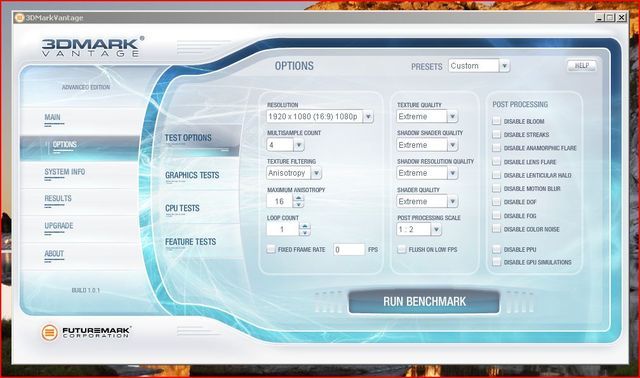Image resolution: width=640 pixels, height=378 pixels.
Task: Click the 3DMark Vantage title bar icon
Action: (x=19, y=18)
